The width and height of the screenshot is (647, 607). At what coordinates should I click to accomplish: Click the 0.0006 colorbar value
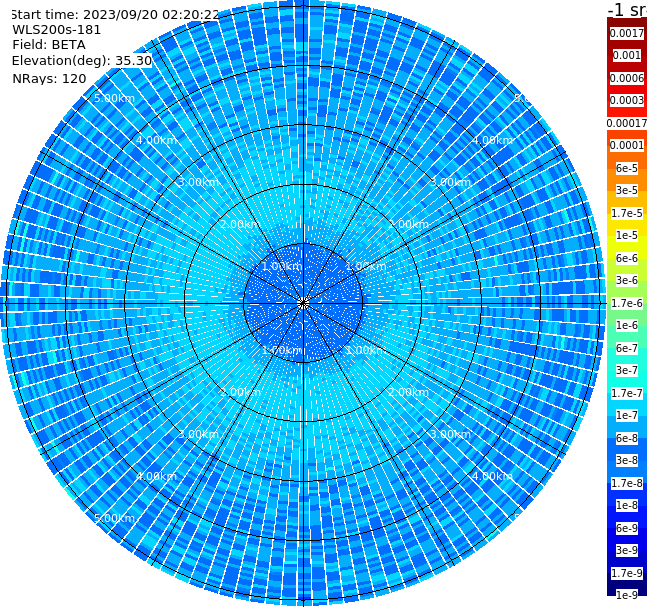[627, 78]
